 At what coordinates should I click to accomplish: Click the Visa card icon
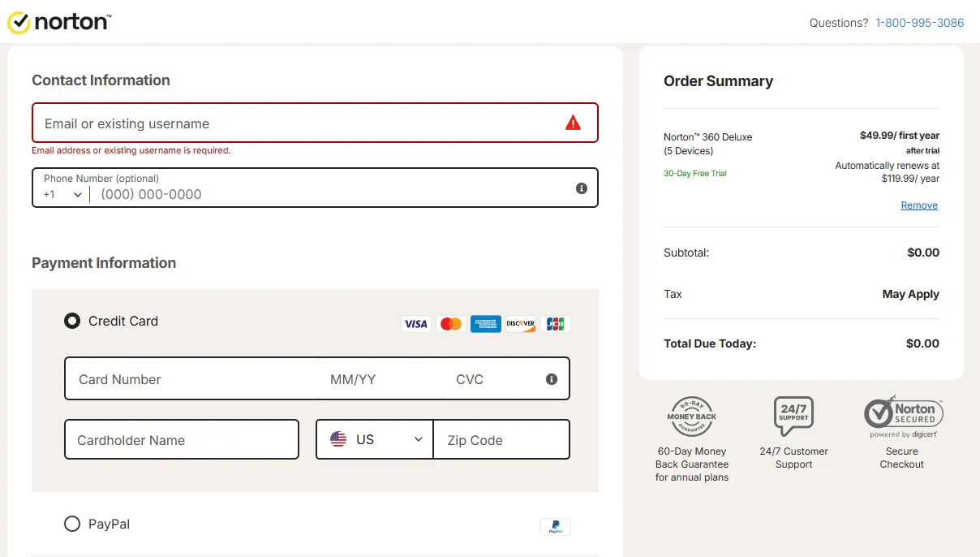(415, 323)
